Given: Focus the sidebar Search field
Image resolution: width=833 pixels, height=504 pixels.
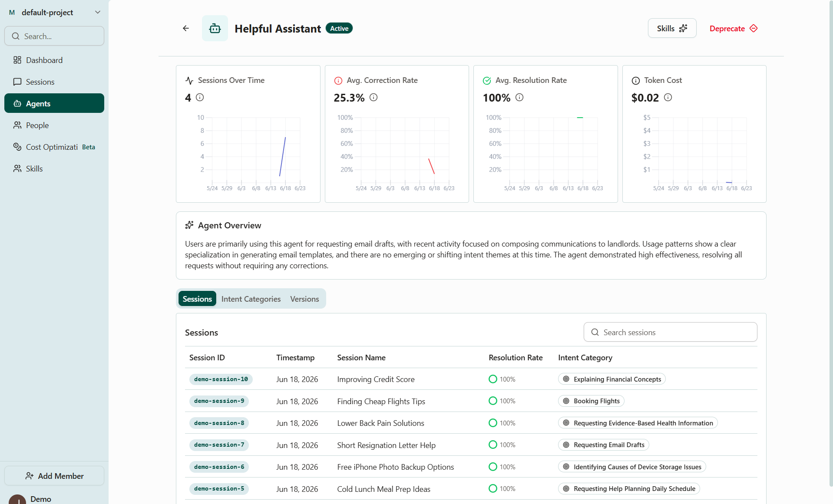Looking at the screenshot, I should pyautogui.click(x=54, y=36).
